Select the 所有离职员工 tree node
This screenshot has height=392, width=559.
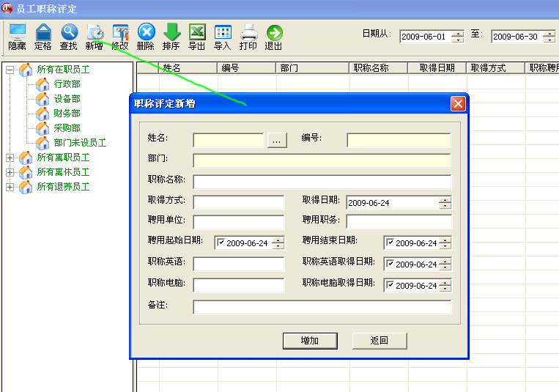(63, 158)
